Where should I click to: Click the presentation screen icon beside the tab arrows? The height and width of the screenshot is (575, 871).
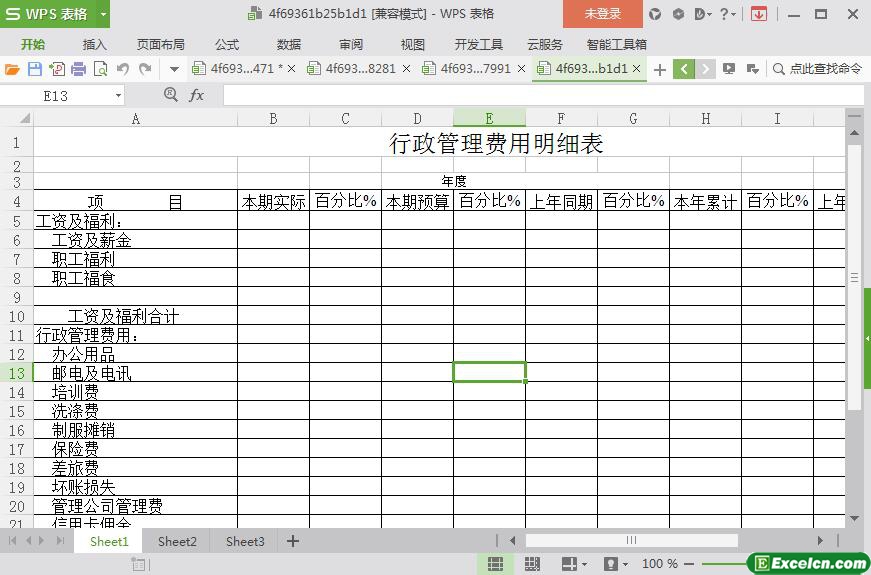tap(729, 69)
